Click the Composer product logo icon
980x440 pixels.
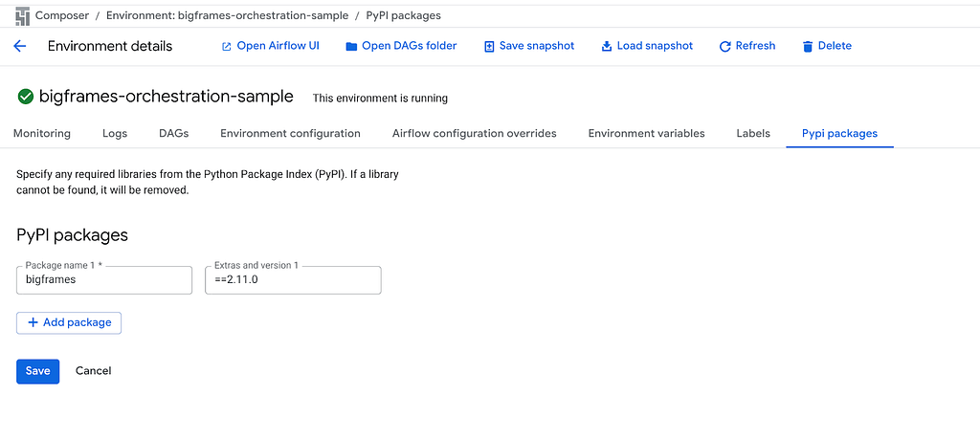point(22,16)
